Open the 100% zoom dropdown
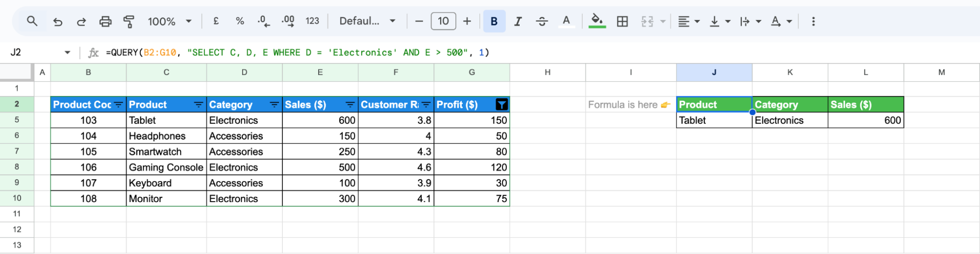The image size is (980, 254). [169, 21]
